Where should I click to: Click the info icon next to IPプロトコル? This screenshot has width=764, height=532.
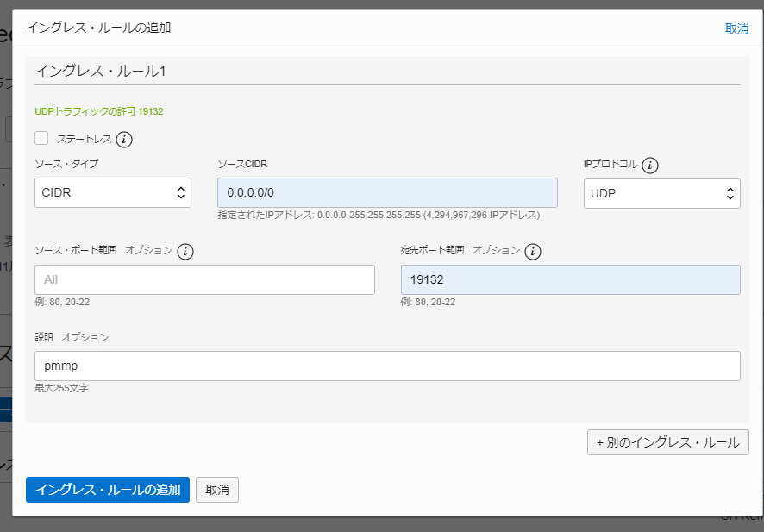point(650,166)
